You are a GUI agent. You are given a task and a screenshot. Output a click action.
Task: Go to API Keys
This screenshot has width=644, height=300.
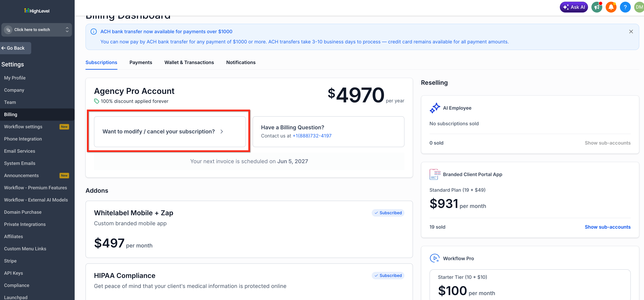14,273
